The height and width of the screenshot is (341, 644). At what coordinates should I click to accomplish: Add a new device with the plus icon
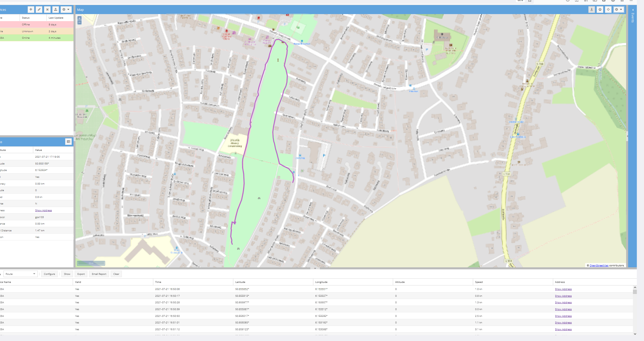[x=31, y=9]
